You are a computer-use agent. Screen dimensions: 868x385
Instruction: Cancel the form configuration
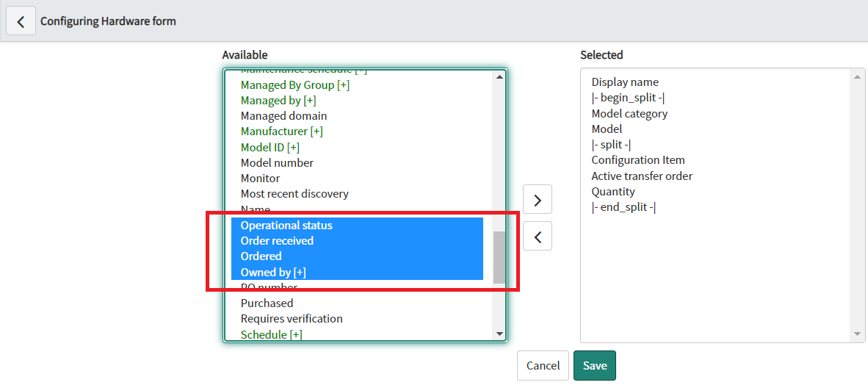(x=543, y=366)
